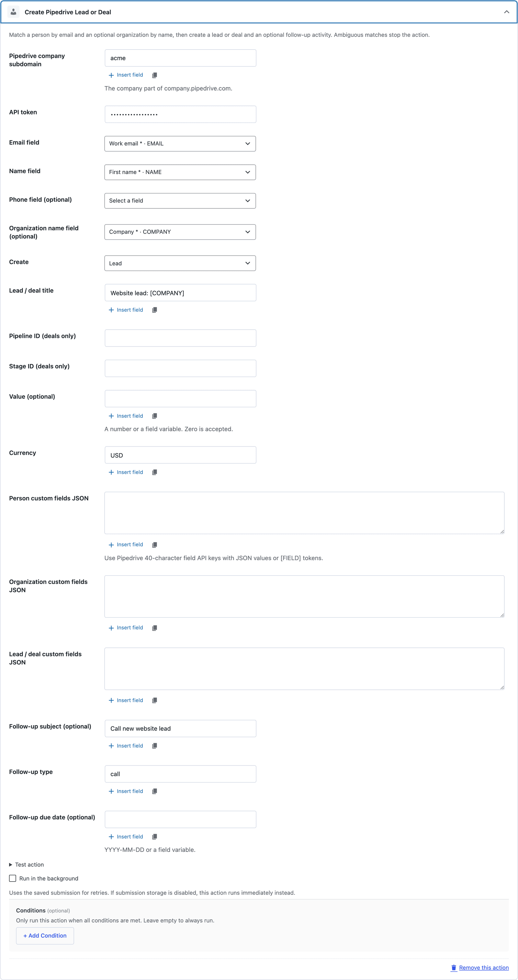The image size is (518, 980).
Task: Collapse the Create Pipedrive Lead or Deal panel
Action: click(x=507, y=12)
